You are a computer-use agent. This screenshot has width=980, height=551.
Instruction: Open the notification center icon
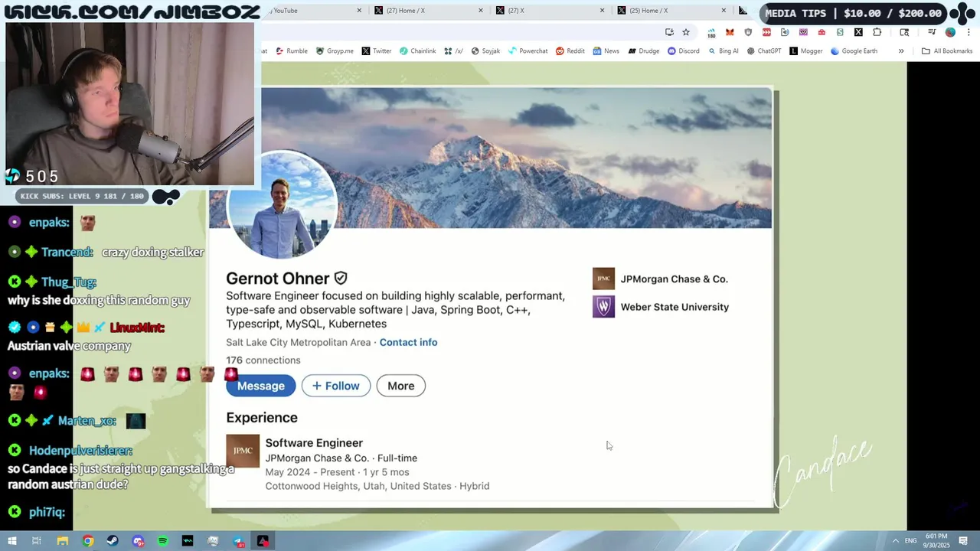coord(964,541)
